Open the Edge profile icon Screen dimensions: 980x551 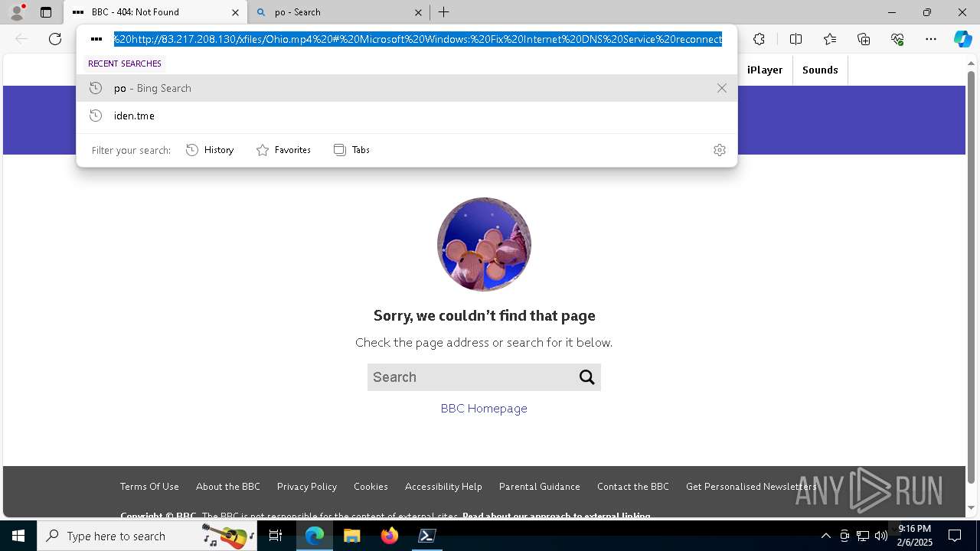(x=17, y=11)
